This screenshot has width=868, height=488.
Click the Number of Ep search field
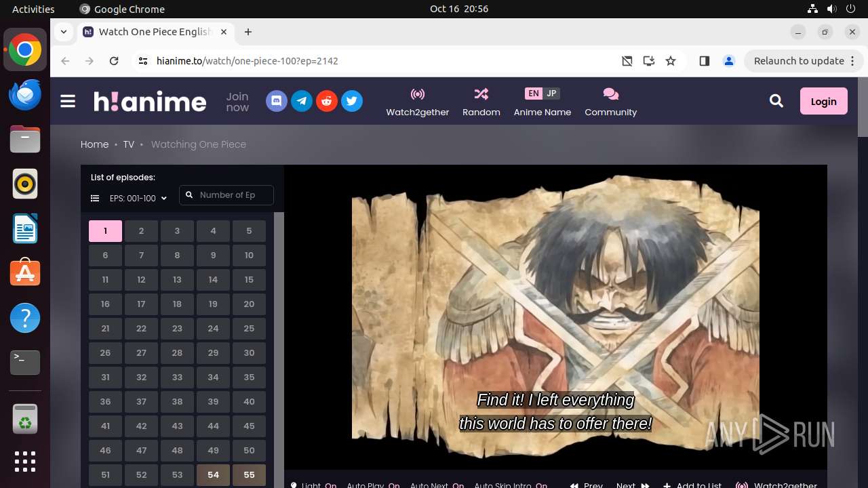226,195
